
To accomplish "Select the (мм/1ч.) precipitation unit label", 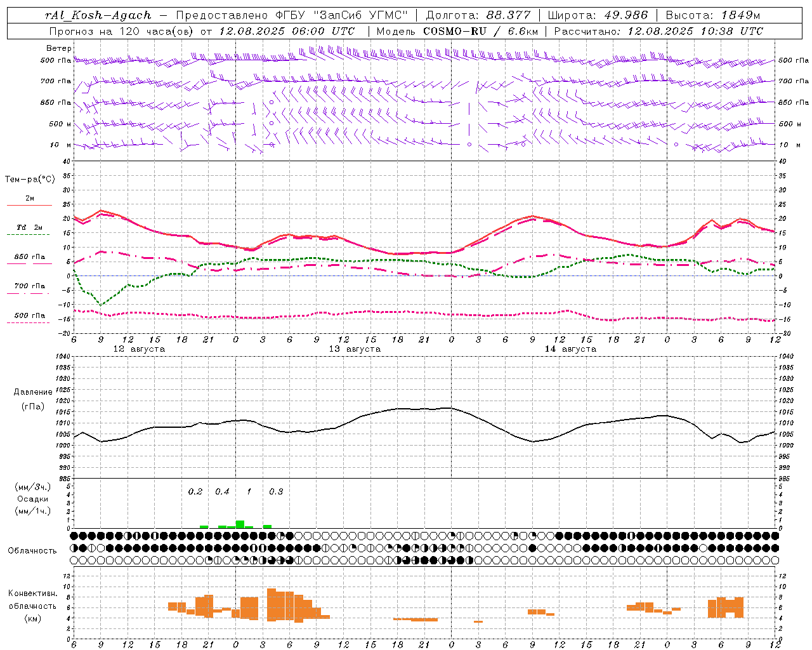I will pyautogui.click(x=33, y=511).
